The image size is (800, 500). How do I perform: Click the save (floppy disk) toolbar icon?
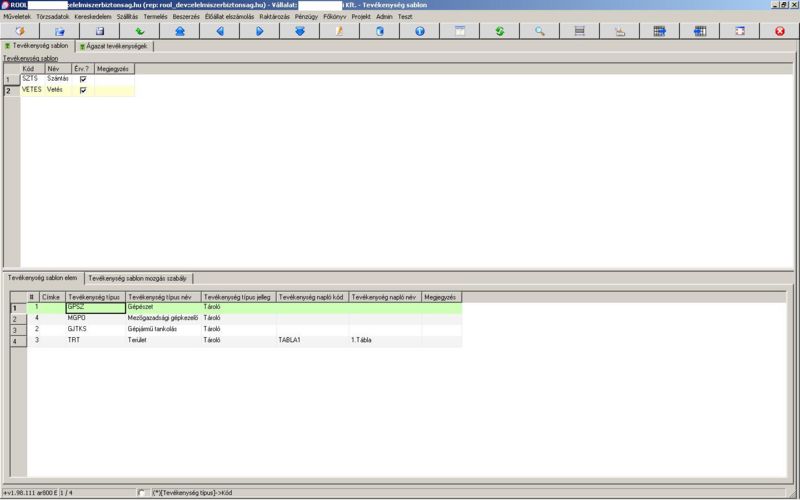(100, 32)
